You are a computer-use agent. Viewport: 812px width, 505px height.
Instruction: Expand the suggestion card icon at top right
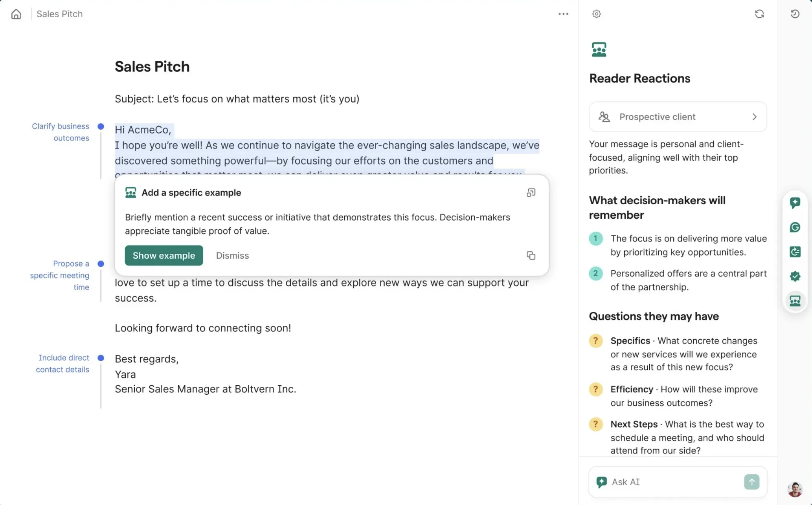point(531,193)
